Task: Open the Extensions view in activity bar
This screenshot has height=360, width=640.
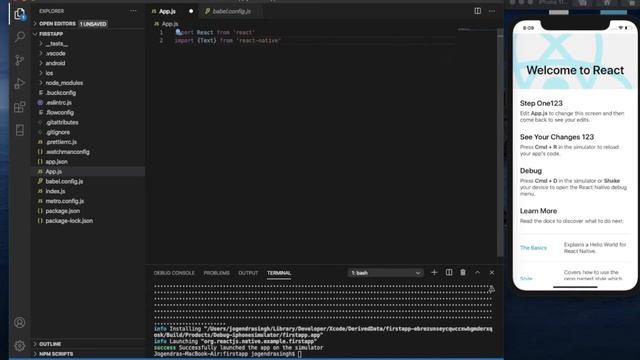Action: [20, 107]
